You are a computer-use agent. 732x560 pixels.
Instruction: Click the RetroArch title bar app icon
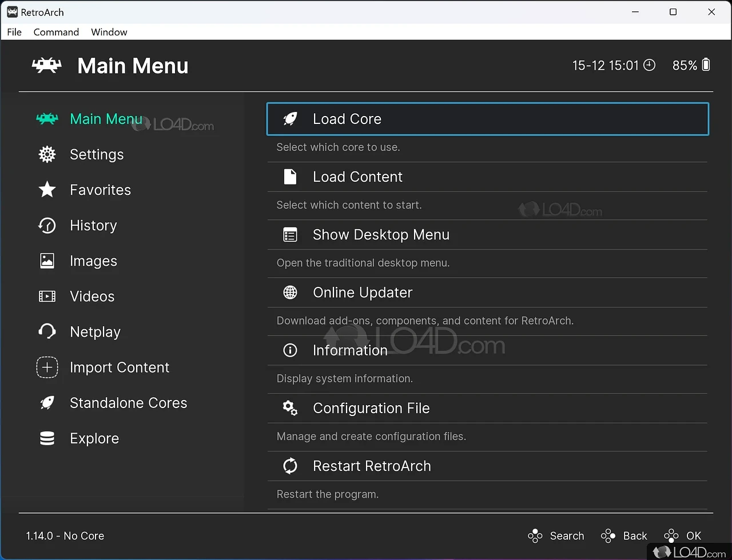pos(12,12)
